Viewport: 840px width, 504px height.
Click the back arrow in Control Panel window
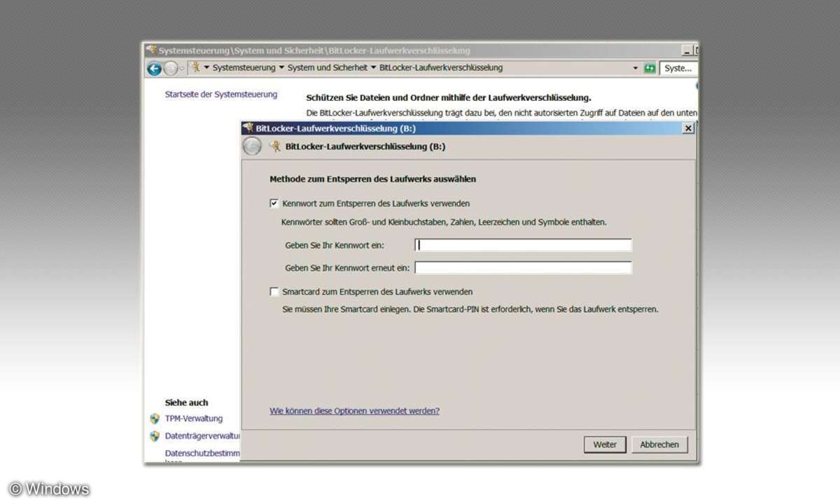(x=155, y=68)
